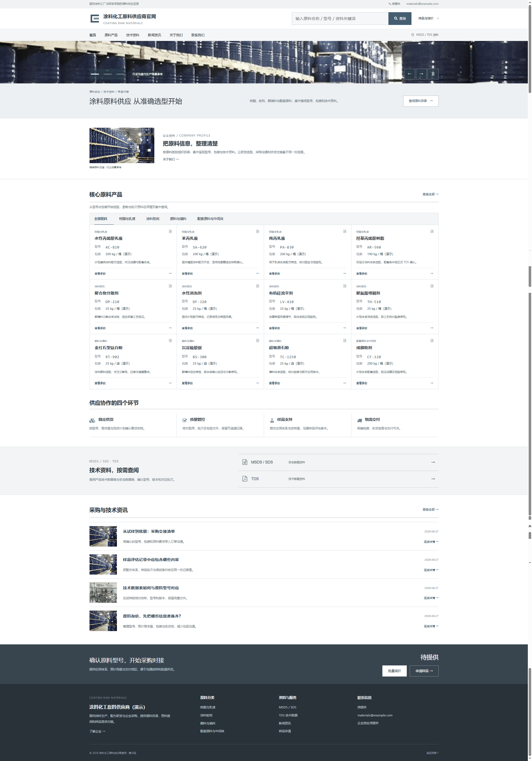Click the 查询 search button
The height and width of the screenshot is (761, 532).
pos(400,19)
